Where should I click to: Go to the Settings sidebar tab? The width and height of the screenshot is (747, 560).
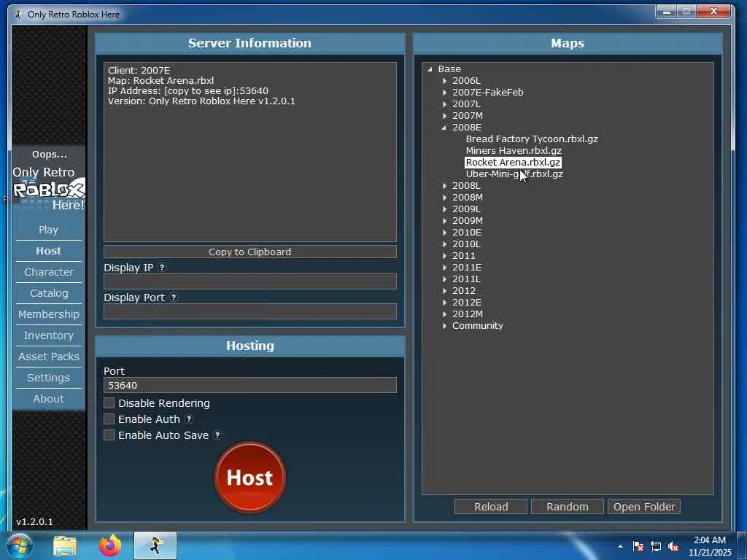(49, 378)
